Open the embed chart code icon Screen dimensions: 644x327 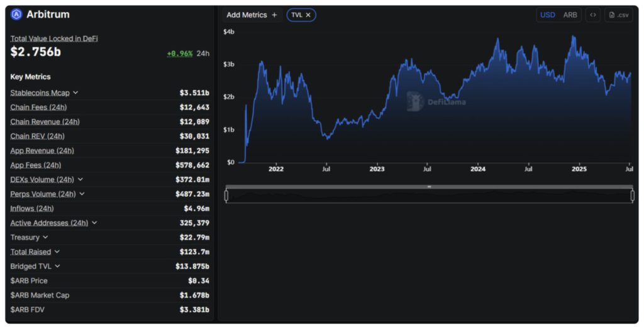coord(592,15)
